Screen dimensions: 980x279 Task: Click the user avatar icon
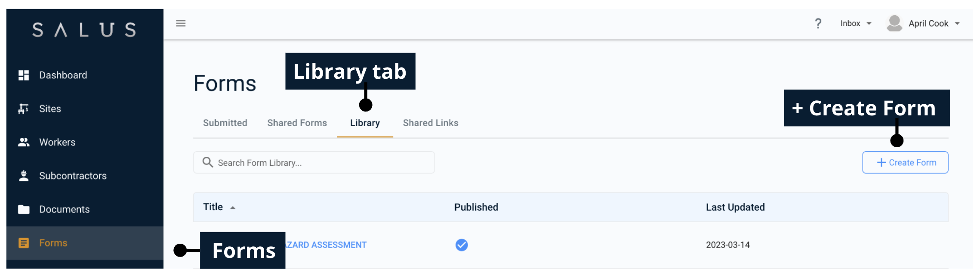(x=894, y=23)
